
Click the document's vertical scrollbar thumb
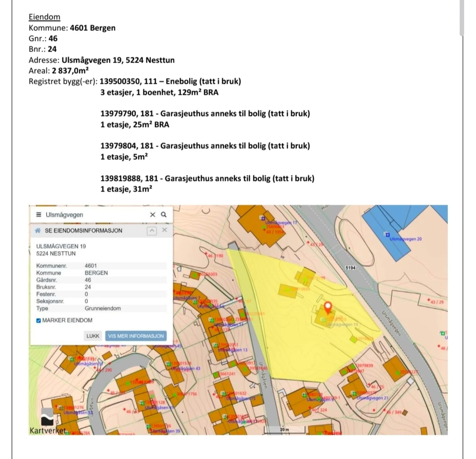(x=462, y=18)
